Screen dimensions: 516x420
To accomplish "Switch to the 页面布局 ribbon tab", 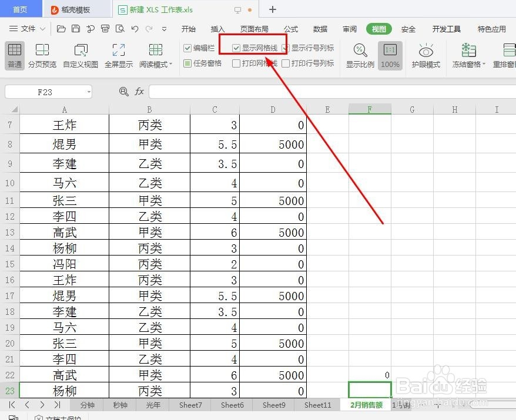I will [x=253, y=28].
